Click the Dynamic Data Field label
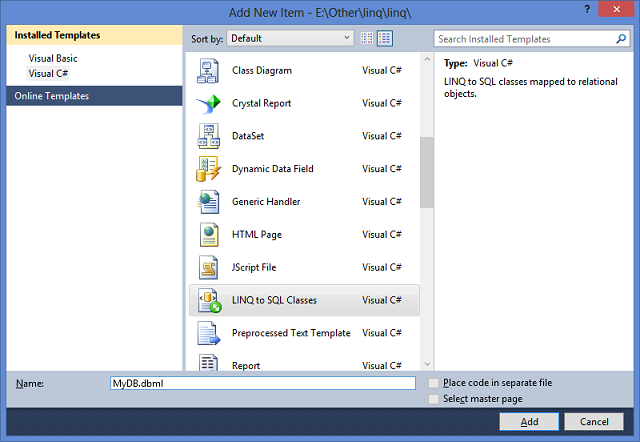 pyautogui.click(x=273, y=169)
